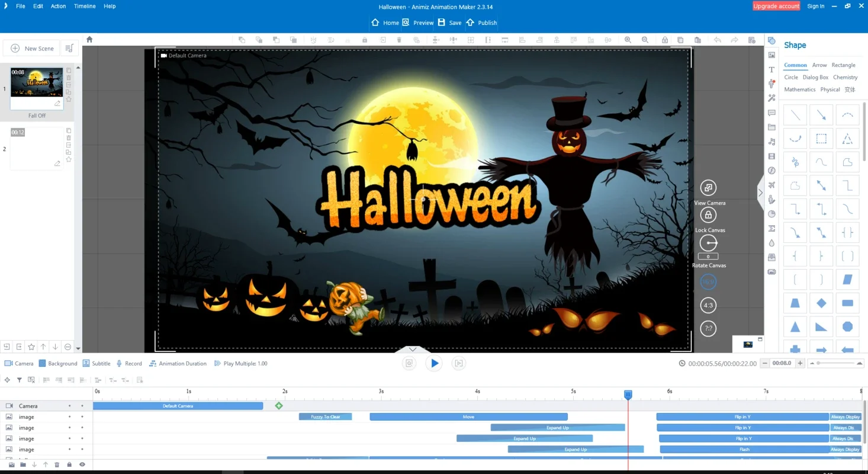This screenshot has width=868, height=474.
Task: Click the timeline filter funnel icon
Action: tap(19, 380)
